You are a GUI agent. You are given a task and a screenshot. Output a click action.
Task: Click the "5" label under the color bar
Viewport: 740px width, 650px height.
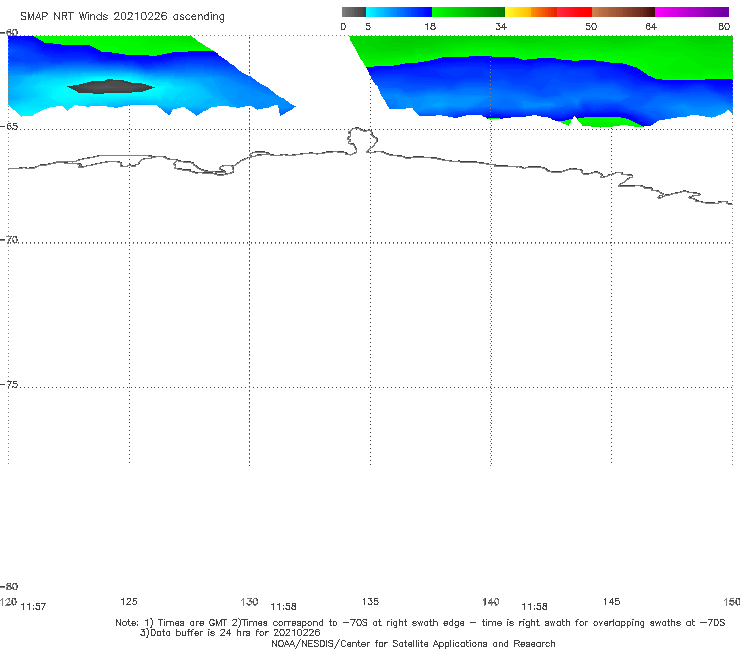pyautogui.click(x=368, y=27)
